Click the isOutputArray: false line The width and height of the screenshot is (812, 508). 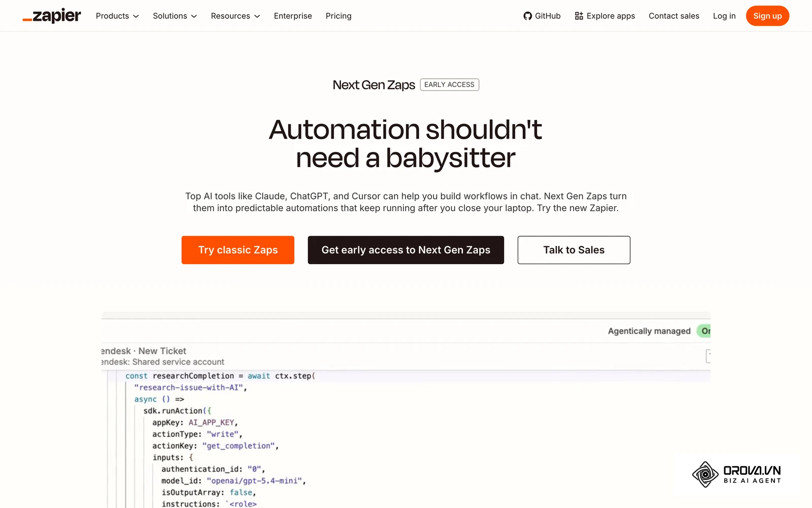[209, 493]
